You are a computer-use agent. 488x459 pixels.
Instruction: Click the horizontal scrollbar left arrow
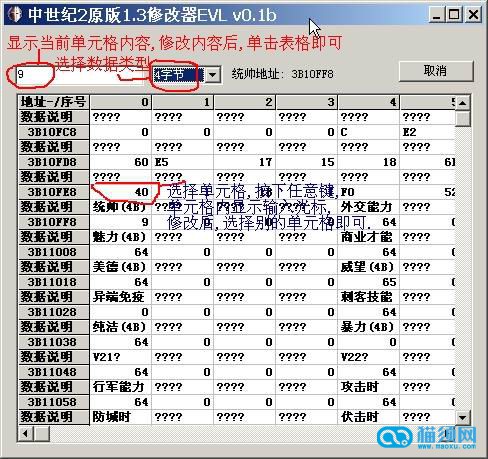pos(25,434)
